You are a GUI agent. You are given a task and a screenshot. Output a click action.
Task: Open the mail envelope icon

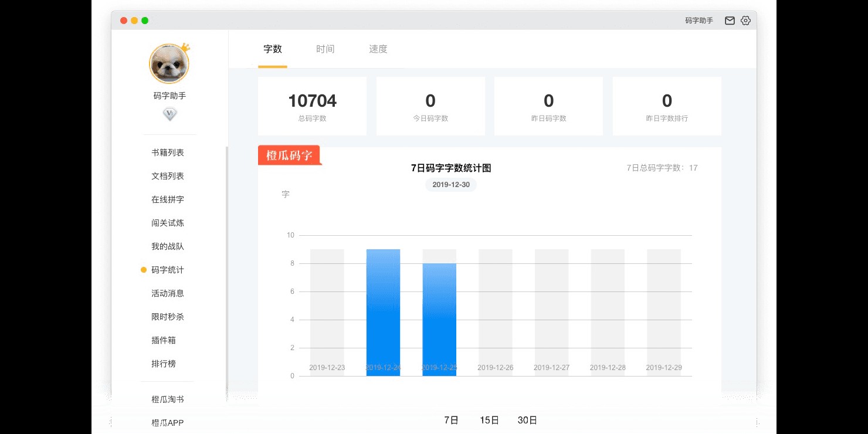pyautogui.click(x=730, y=21)
